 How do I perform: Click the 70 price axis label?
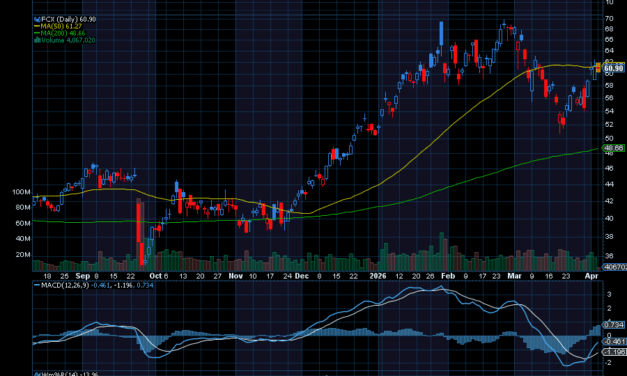pyautogui.click(x=609, y=18)
